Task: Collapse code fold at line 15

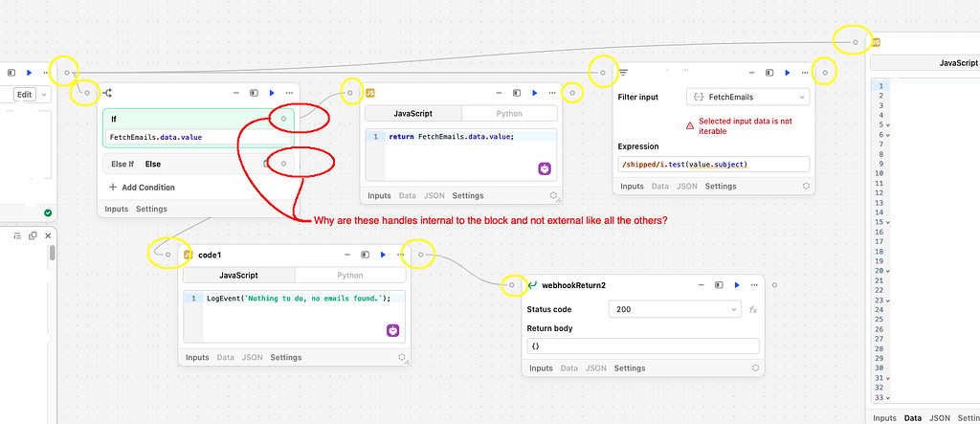Action: [x=887, y=222]
